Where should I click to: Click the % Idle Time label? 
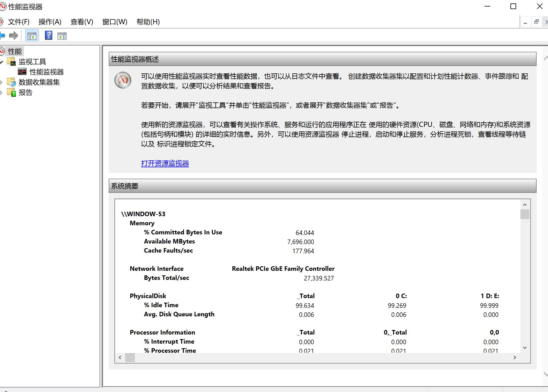pos(161,305)
